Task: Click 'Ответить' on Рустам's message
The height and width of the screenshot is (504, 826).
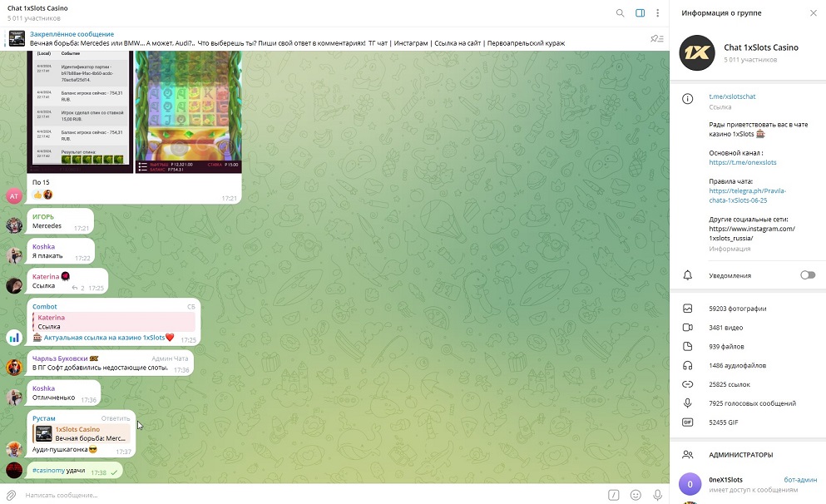Action: (116, 418)
